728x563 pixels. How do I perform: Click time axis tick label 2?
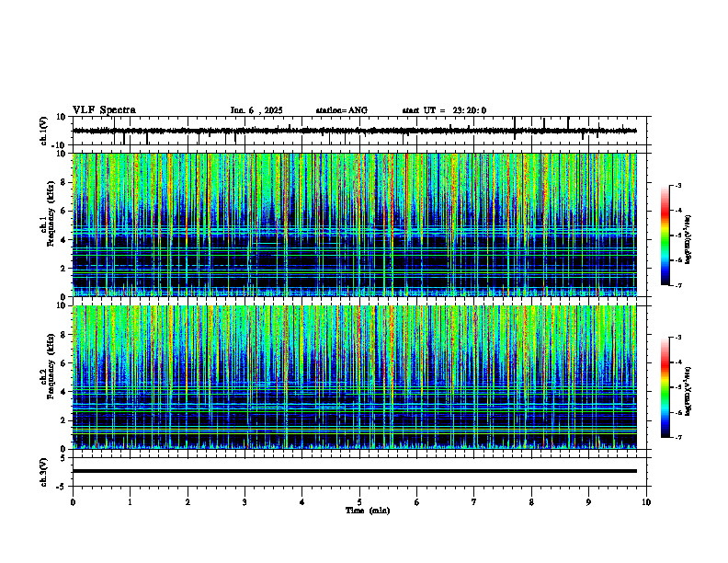click(x=188, y=502)
